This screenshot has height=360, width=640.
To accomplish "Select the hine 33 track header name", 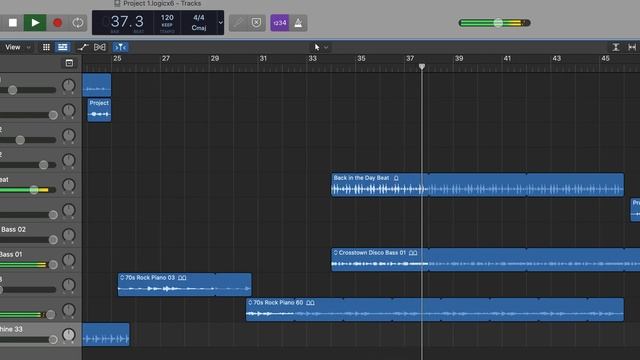I will click(11, 329).
